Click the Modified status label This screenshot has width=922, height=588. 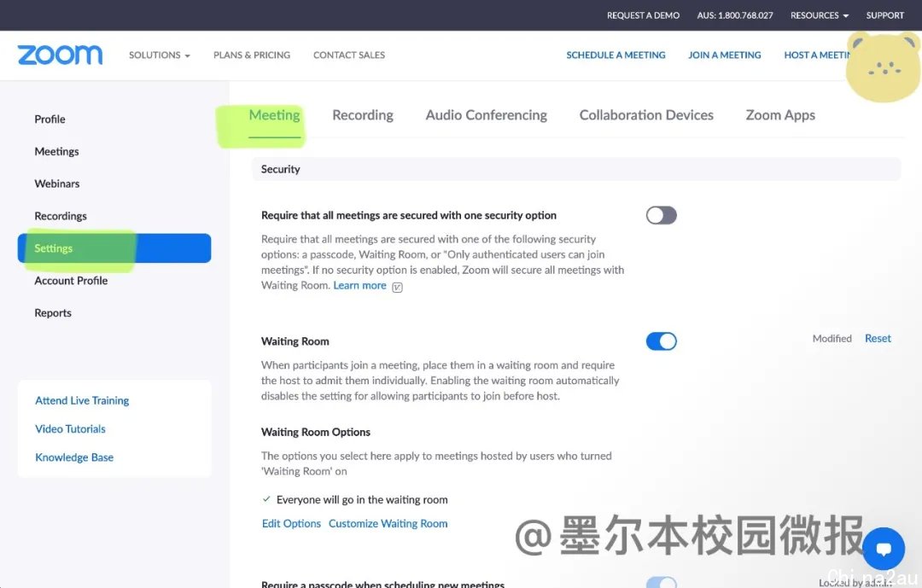(832, 339)
